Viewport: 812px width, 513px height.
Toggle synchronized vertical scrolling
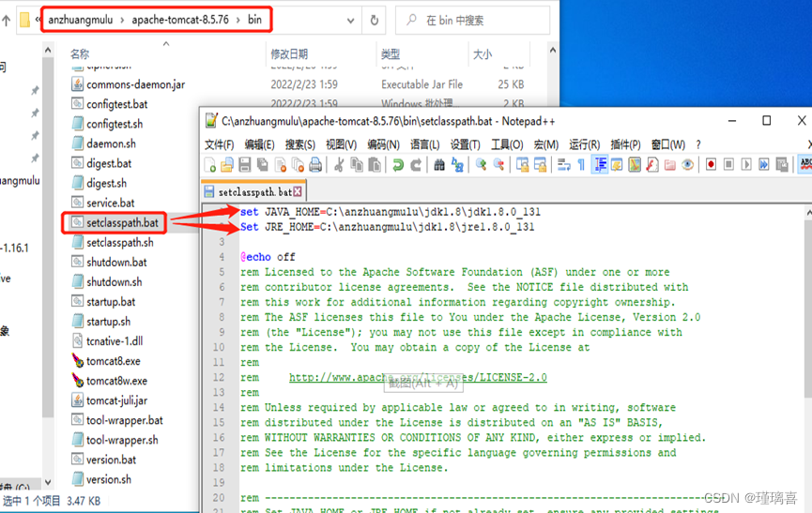[523, 165]
